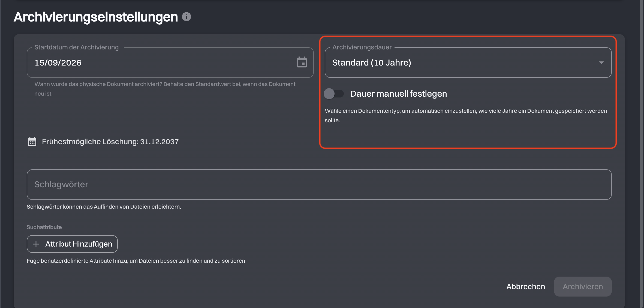
Task: Click the plus icon in Attribut Hinzufügen
Action: (36, 244)
